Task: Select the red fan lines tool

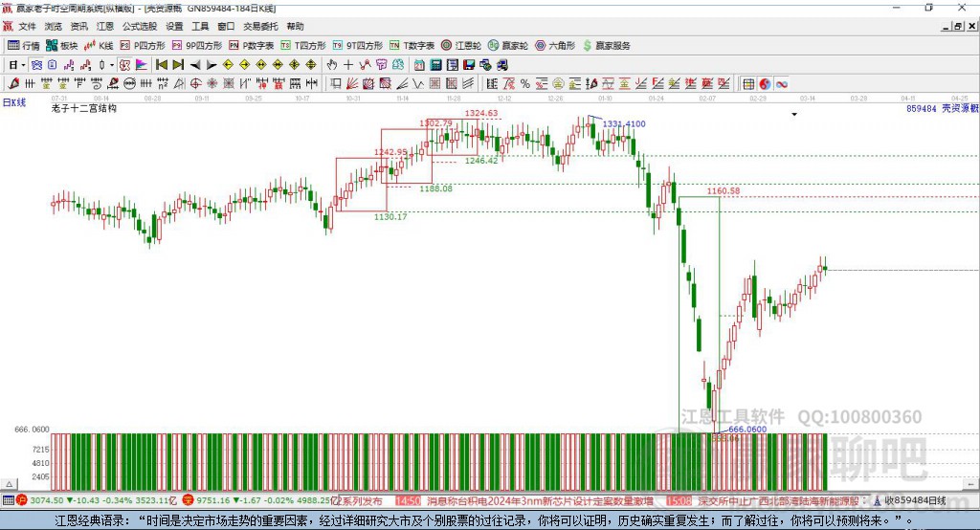Action: click(352, 83)
